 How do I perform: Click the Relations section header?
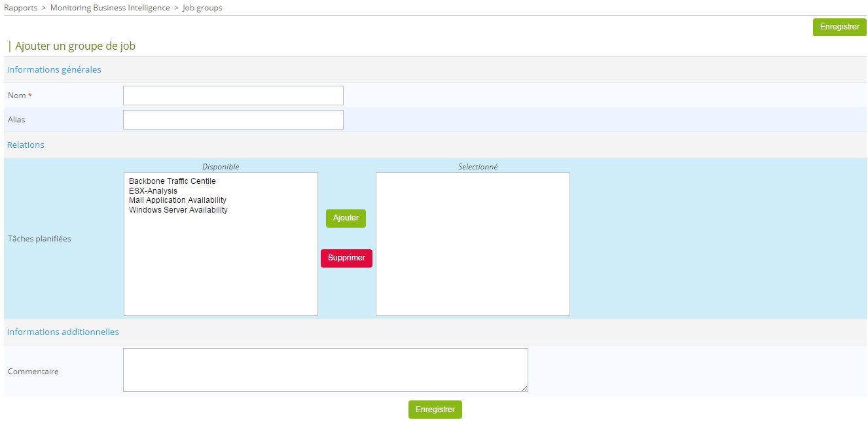26,145
